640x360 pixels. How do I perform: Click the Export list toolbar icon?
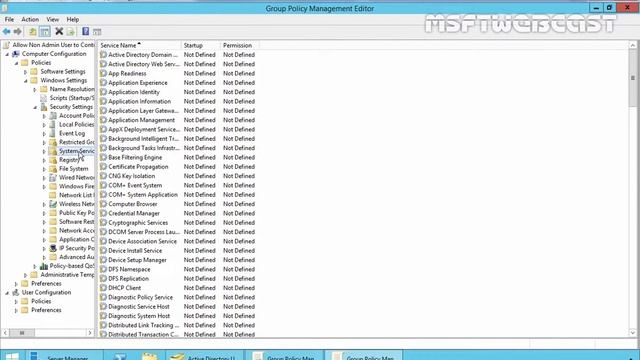pos(71,31)
